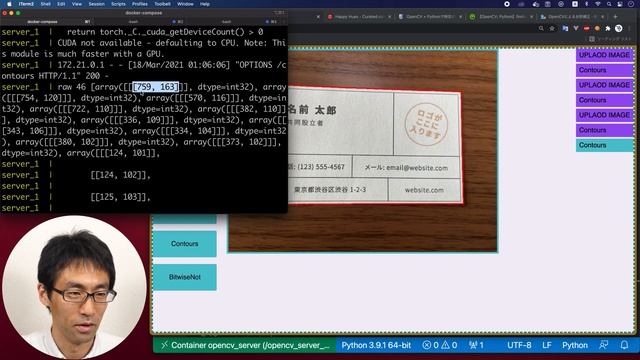Screen dimensions: 640x360
Task: Open notifications bell in status bar
Action: 624,345
